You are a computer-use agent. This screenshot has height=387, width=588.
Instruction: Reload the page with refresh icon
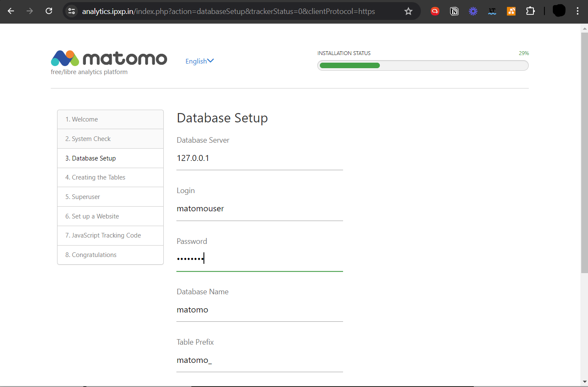point(49,11)
